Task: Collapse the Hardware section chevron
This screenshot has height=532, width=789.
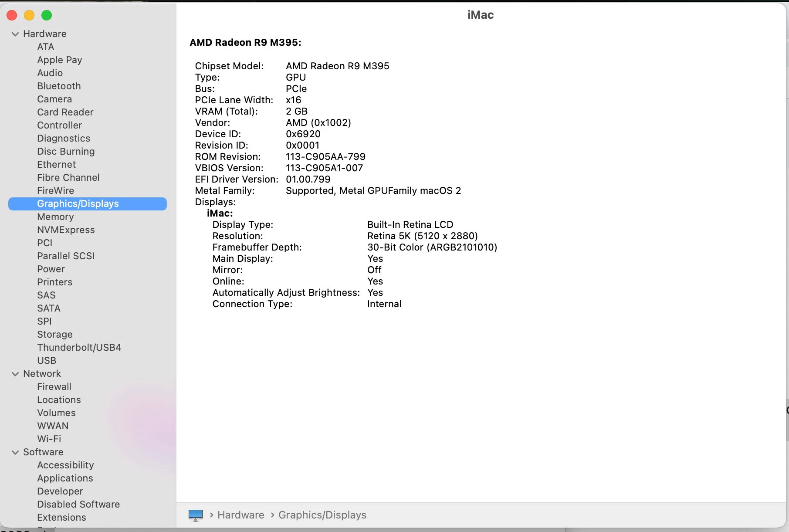Action: tap(15, 34)
